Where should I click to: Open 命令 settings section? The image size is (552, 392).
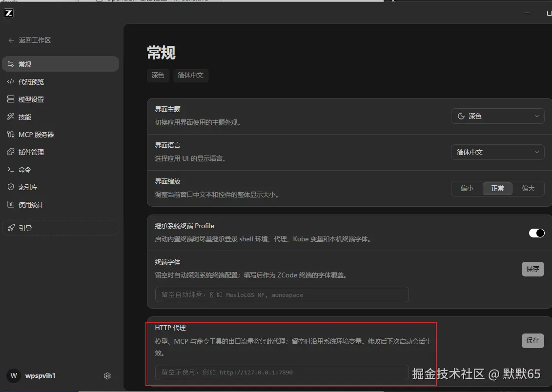pyautogui.click(x=61, y=170)
